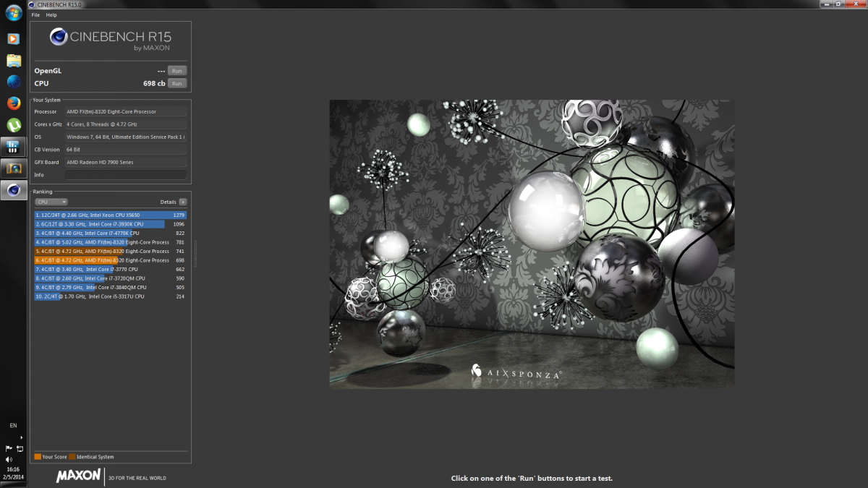Image resolution: width=868 pixels, height=488 pixels.
Task: Expand ranking Details arrow button
Action: coord(183,202)
